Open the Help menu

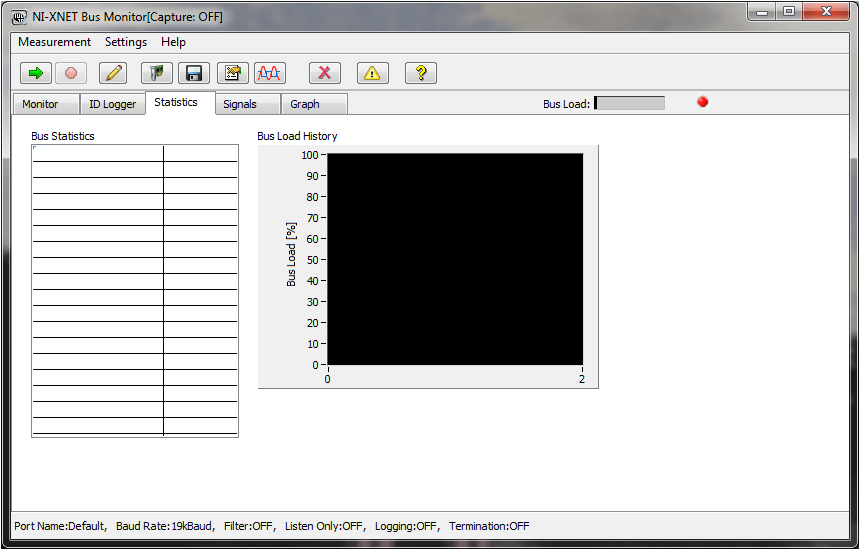click(x=173, y=42)
